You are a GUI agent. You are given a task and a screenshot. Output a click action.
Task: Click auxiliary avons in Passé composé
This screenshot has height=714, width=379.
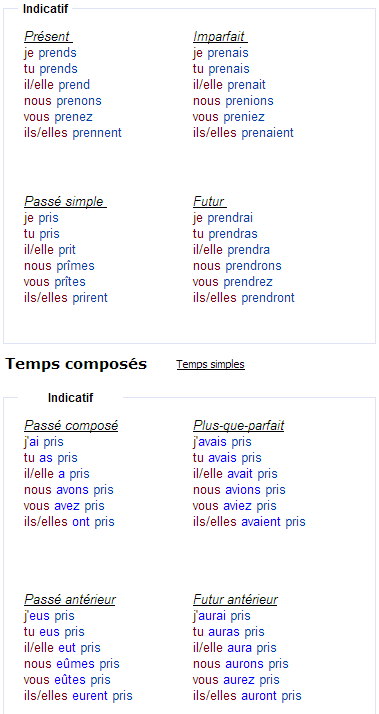73,490
